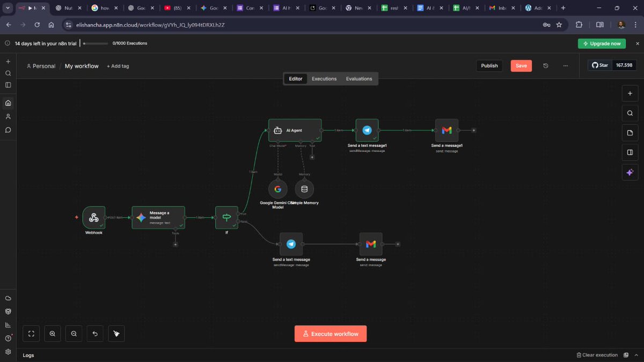Open workflow history
This screenshot has height=362, width=644.
click(546, 65)
